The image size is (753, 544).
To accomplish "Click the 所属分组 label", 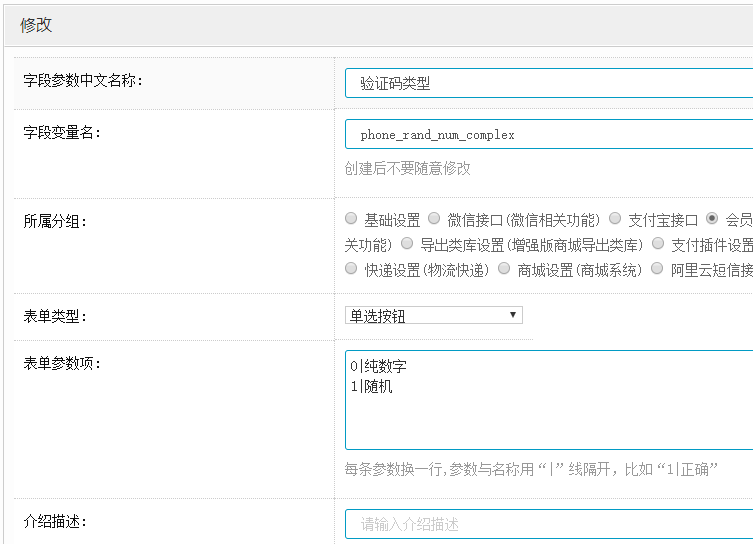I will click(x=55, y=220).
